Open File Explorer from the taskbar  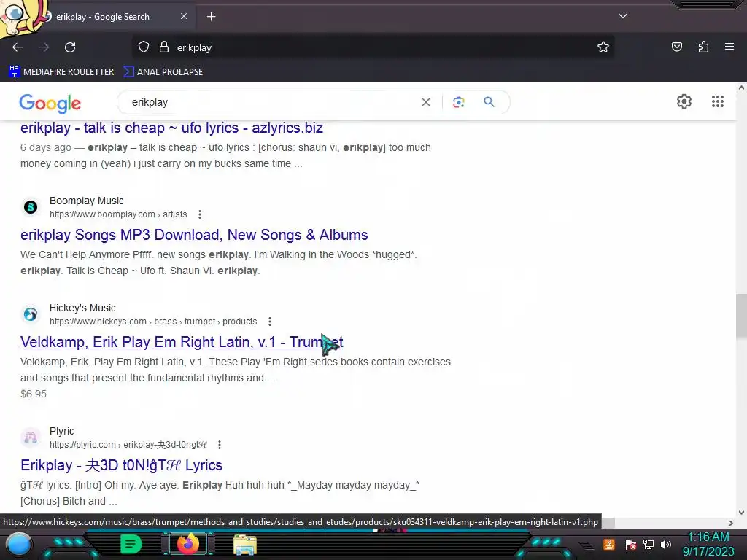click(x=245, y=545)
